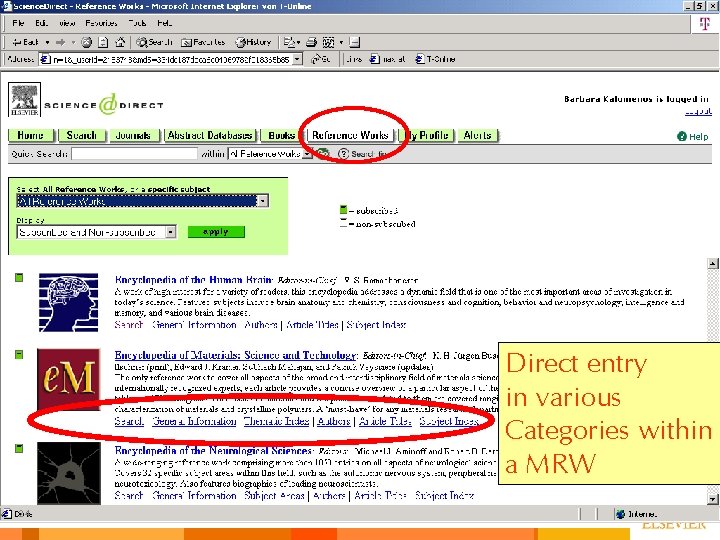Open the History toolbar button
This screenshot has height=540, width=720.
[253, 42]
